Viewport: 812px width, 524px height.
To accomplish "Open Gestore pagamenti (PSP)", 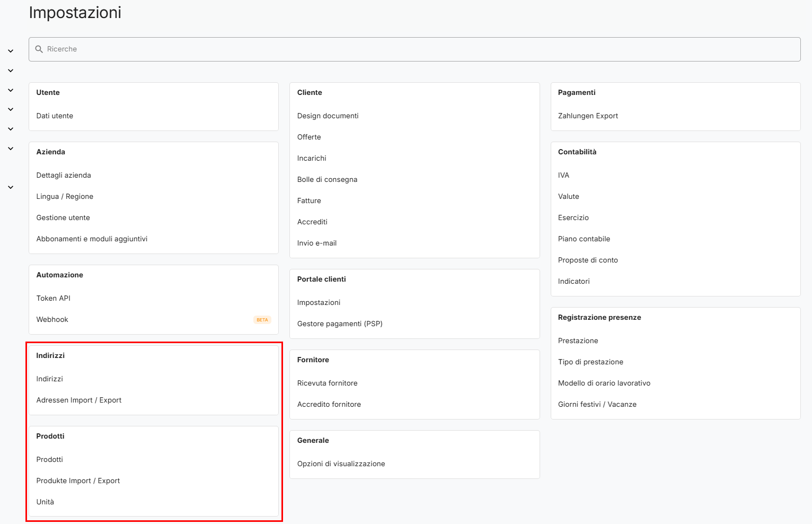I will point(339,324).
